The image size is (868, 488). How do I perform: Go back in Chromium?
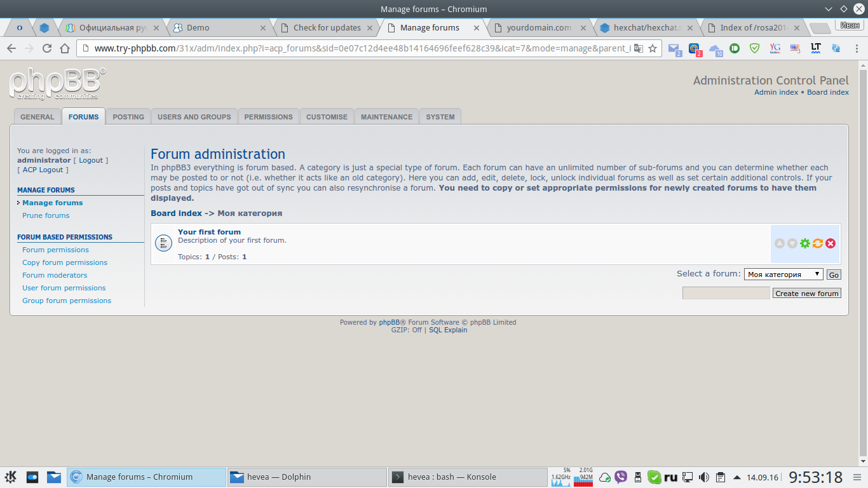[11, 48]
